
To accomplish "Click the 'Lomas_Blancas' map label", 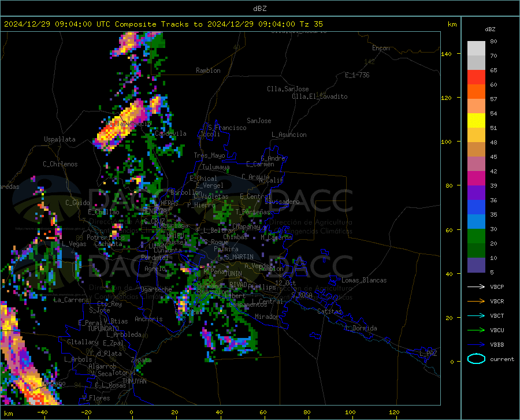I will pyautogui.click(x=364, y=280).
